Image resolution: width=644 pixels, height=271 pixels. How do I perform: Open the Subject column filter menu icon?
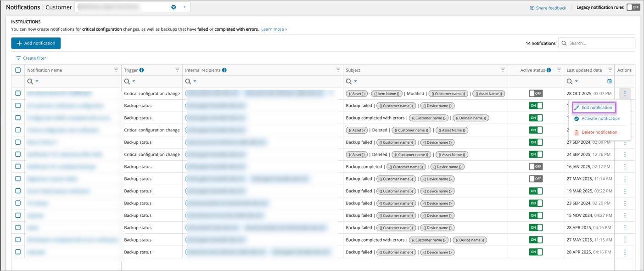click(503, 70)
